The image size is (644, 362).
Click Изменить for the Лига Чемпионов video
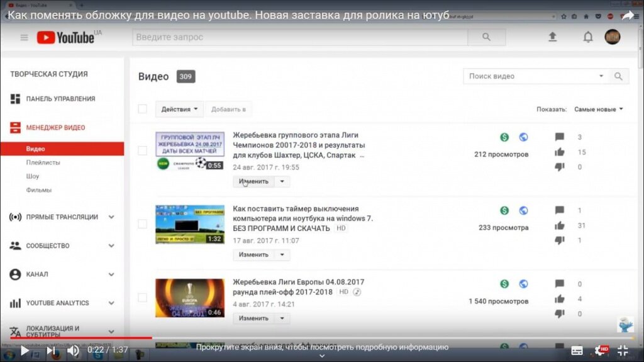pyautogui.click(x=254, y=181)
